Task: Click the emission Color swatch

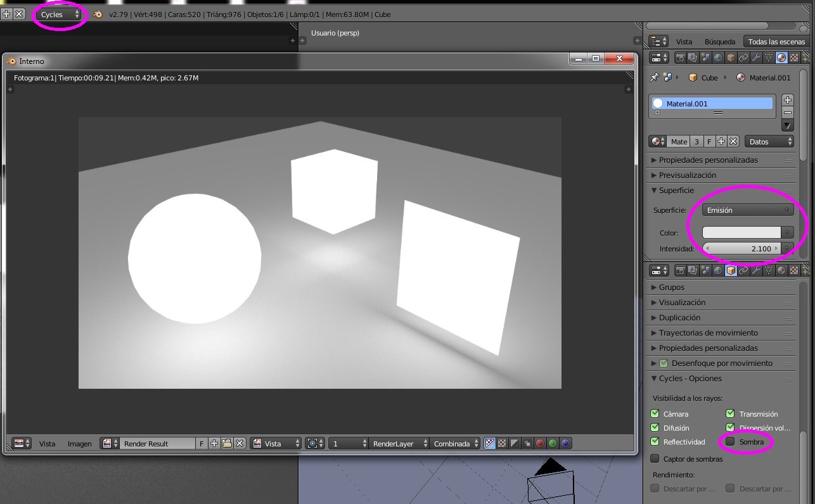Action: (741, 232)
